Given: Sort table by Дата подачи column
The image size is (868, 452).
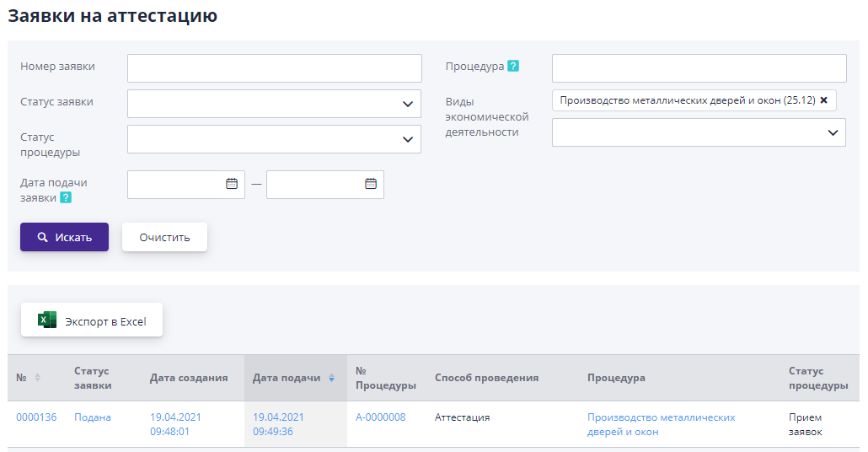Looking at the screenshot, I should pos(331,378).
